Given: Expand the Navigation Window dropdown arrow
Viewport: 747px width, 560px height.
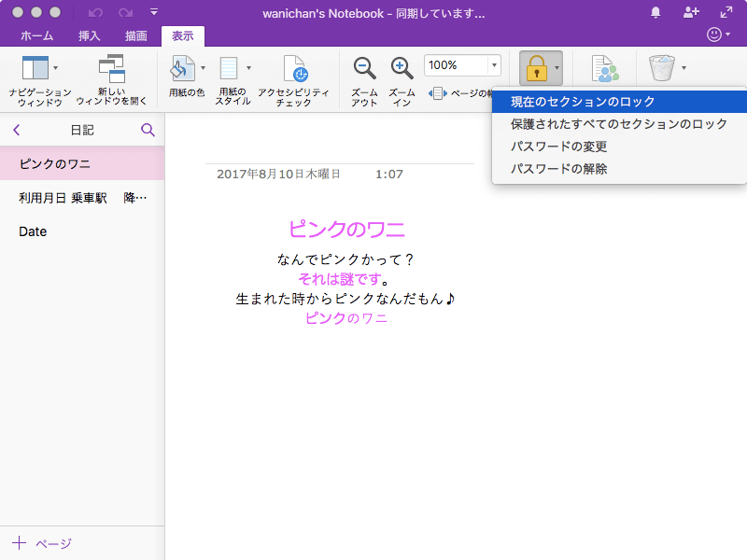Looking at the screenshot, I should (56, 68).
